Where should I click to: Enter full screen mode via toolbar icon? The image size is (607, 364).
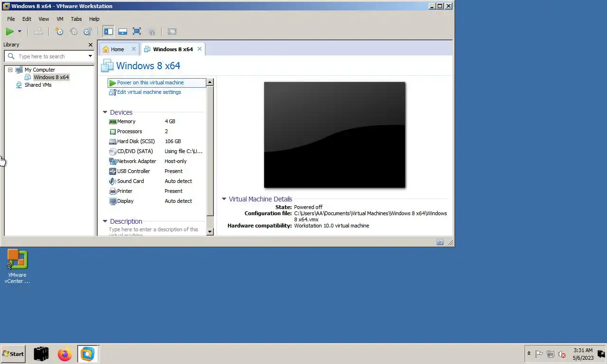pos(137,31)
